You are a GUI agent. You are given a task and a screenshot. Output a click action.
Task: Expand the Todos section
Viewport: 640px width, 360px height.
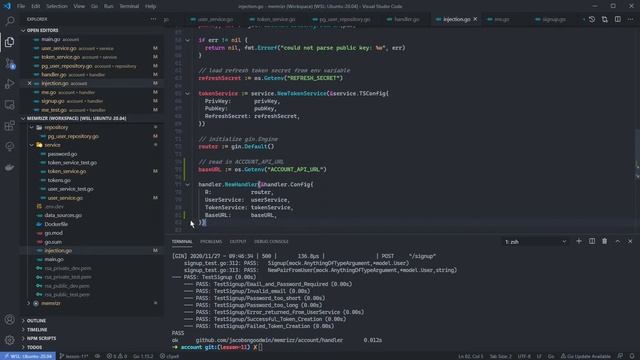[34, 347]
